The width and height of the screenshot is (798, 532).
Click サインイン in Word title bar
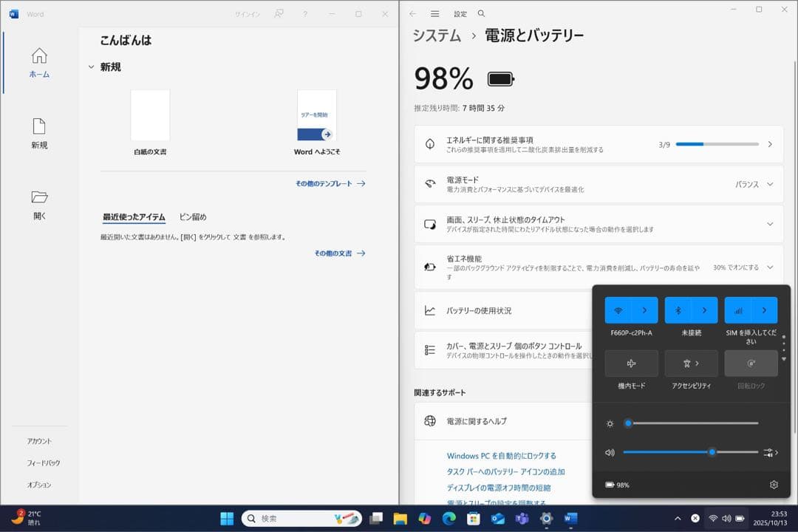(248, 14)
